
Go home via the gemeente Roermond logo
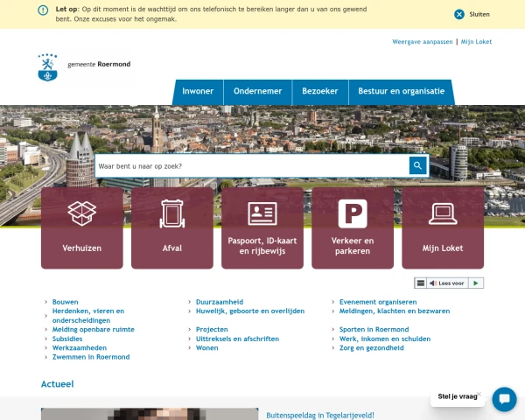[84, 67]
